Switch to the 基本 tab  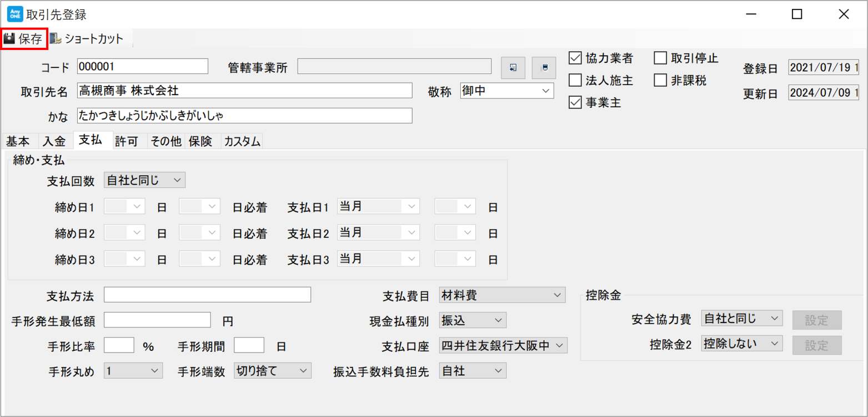pyautogui.click(x=18, y=142)
